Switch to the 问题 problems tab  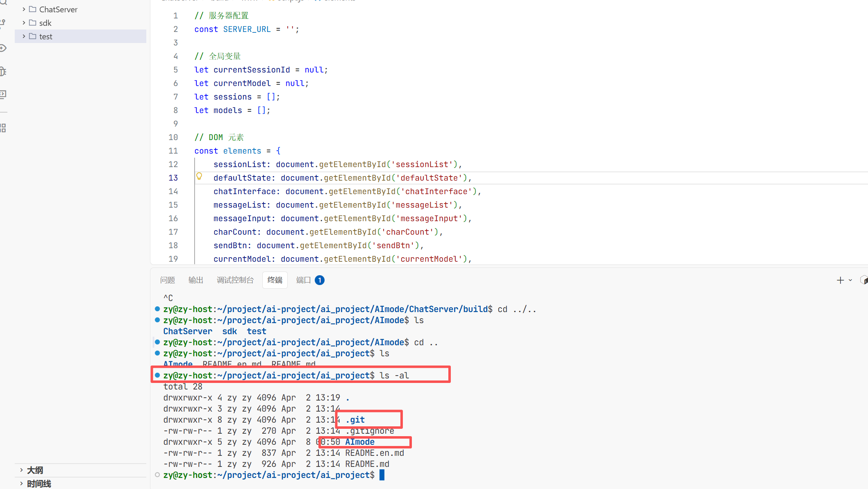167,280
